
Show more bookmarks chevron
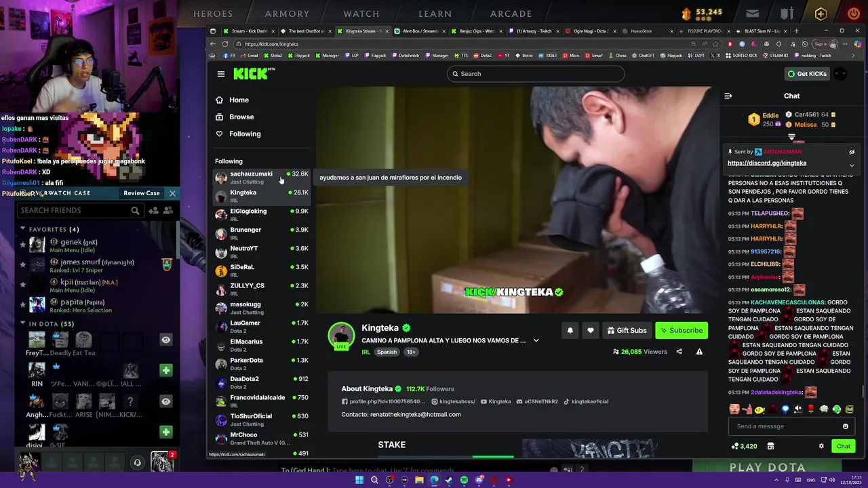pos(854,56)
